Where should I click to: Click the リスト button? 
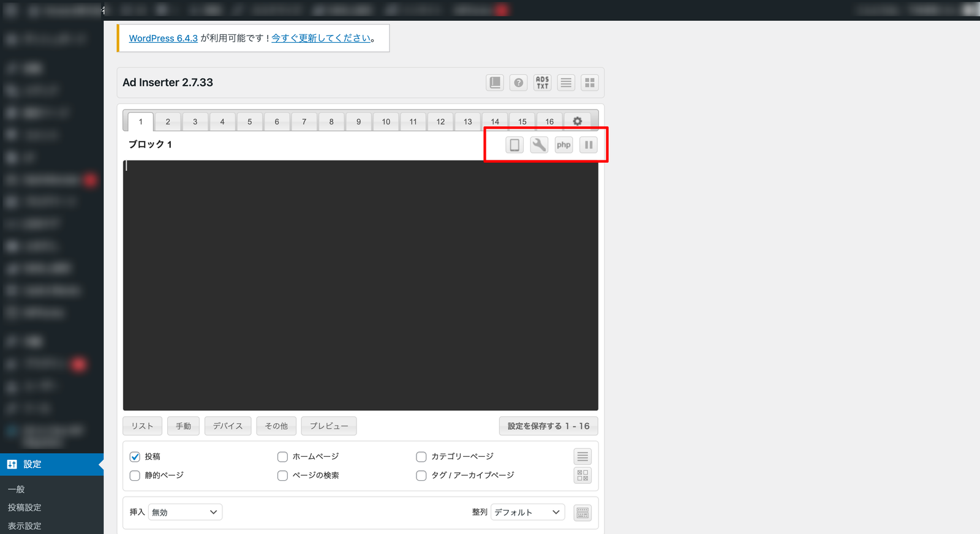tap(142, 426)
